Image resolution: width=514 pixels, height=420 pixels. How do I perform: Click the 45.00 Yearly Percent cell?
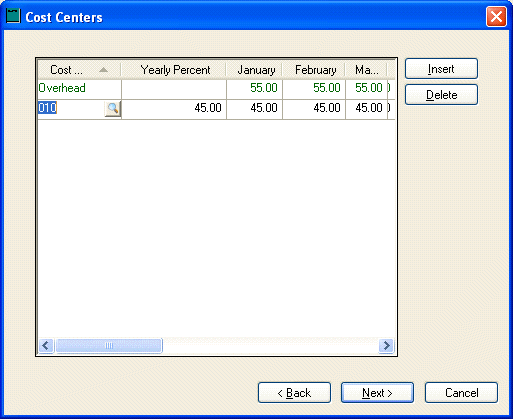click(174, 108)
